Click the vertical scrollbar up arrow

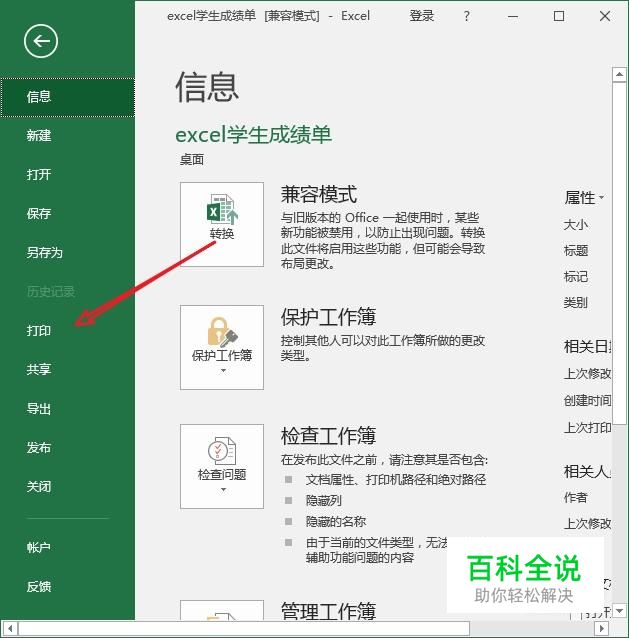coord(619,74)
